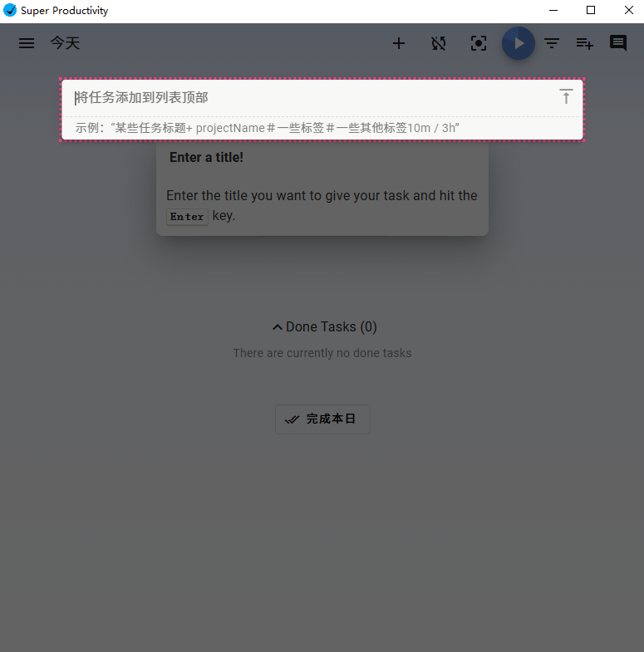Close the Super Productivity window
Viewport: 644px width, 652px height.
628,11
